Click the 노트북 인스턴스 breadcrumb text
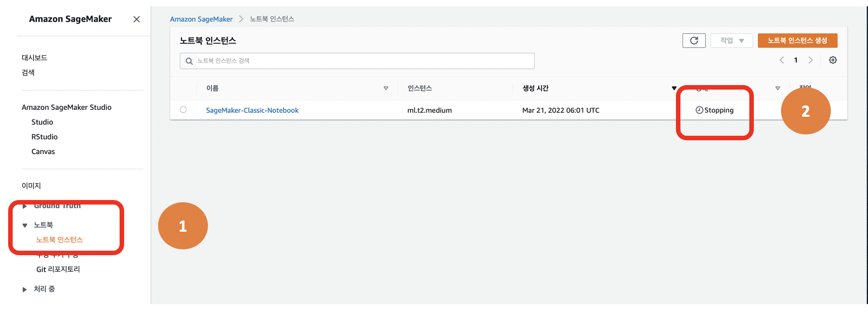 point(272,19)
